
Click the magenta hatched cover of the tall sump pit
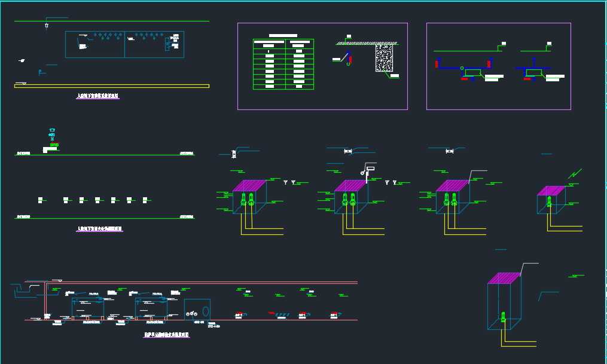(504, 278)
